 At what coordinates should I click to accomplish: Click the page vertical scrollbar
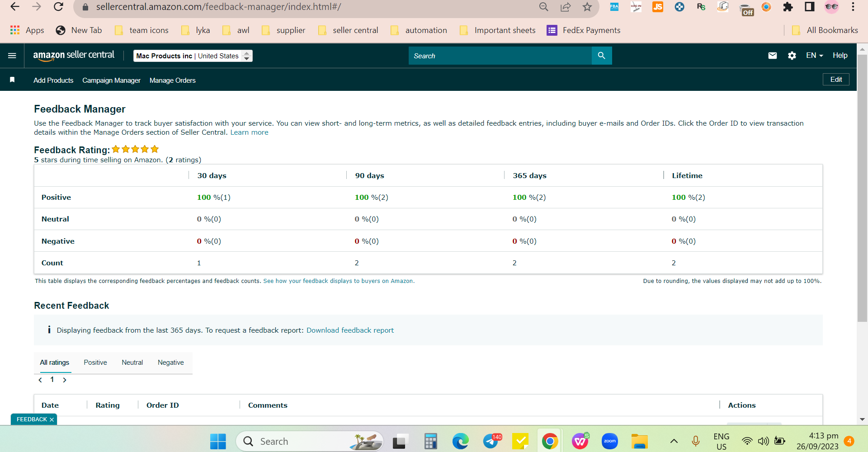pyautogui.click(x=862, y=188)
